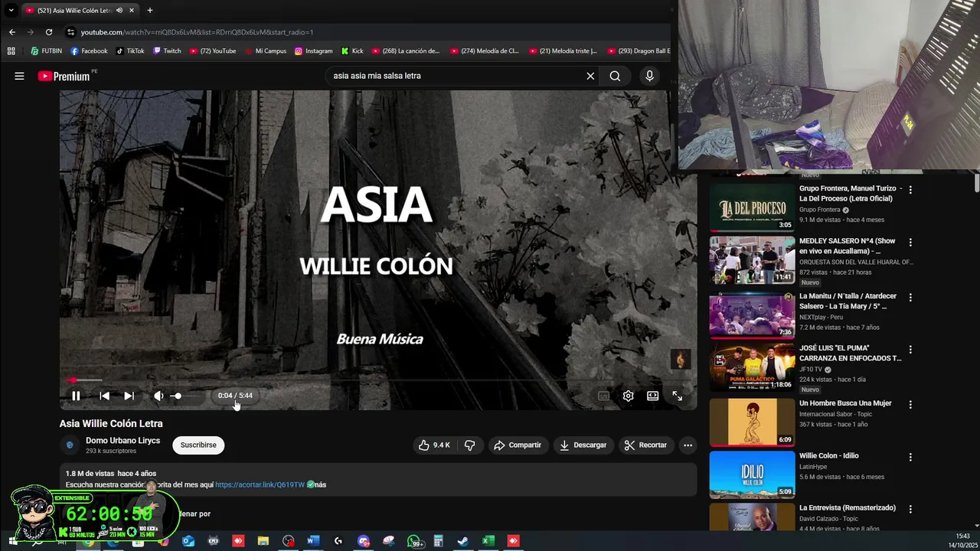This screenshot has height=551, width=980.
Task: Open the Twitch bookmark
Action: pos(167,51)
